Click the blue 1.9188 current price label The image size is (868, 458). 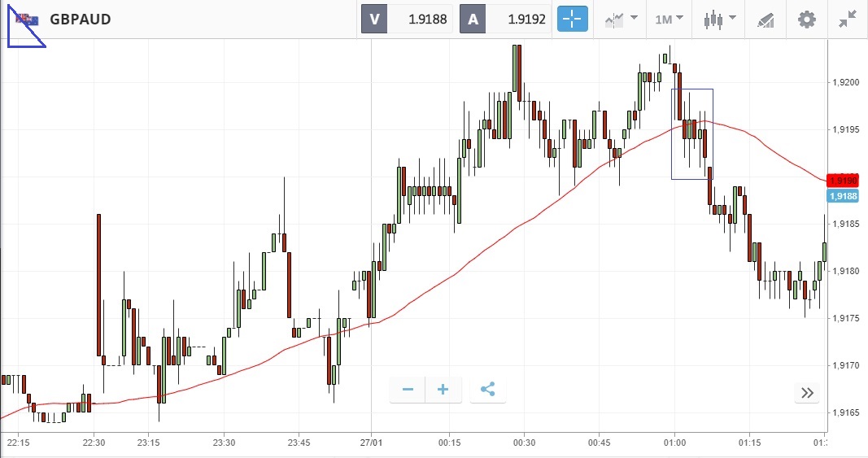point(840,196)
